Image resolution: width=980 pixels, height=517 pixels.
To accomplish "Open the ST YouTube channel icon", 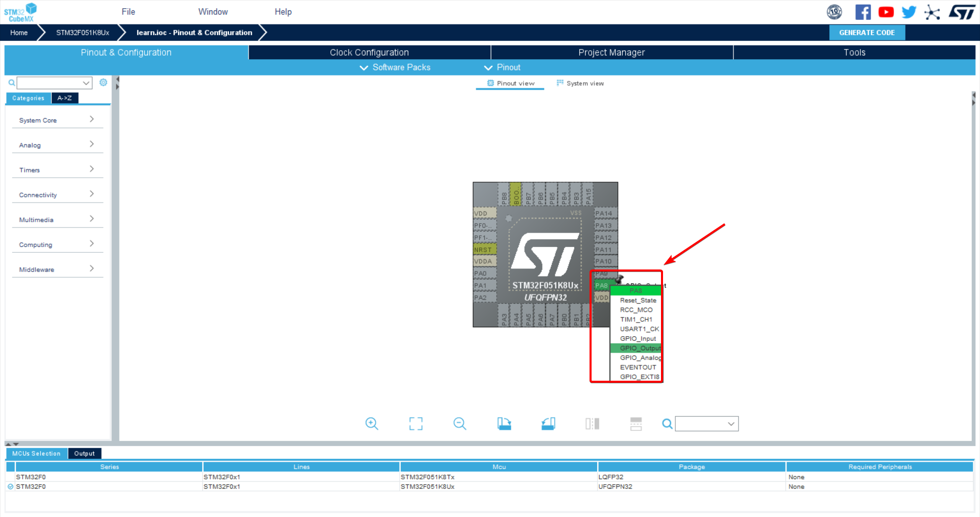I will pos(886,12).
